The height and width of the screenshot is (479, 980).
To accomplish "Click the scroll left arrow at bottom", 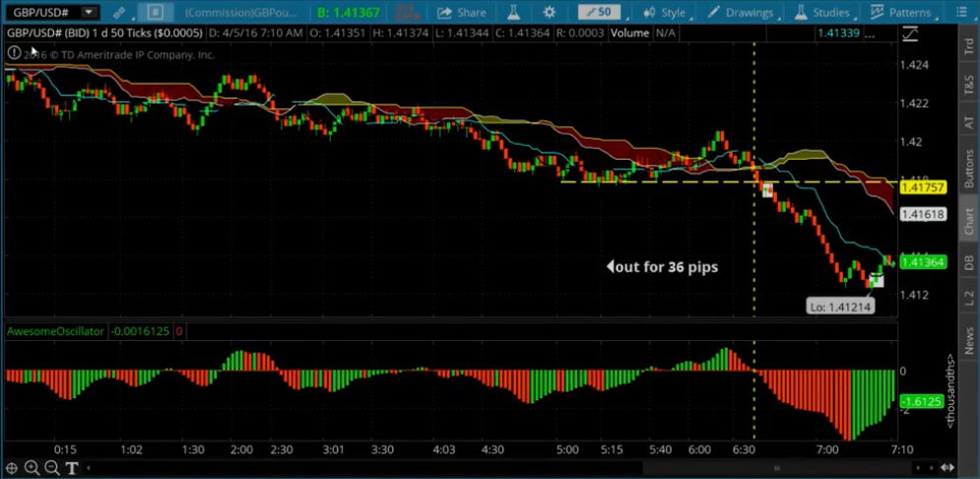I will [88, 468].
